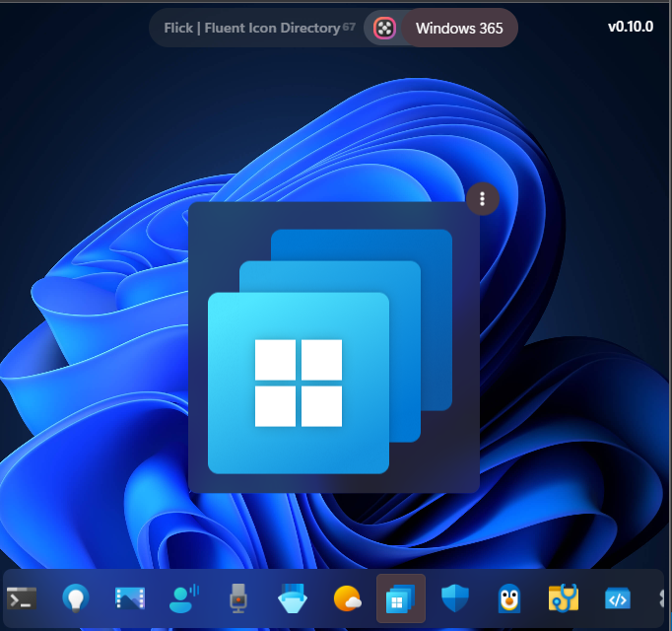This screenshot has height=631, width=672.
Task: Click the Flick Fluent Icon Directory title
Action: click(252, 29)
